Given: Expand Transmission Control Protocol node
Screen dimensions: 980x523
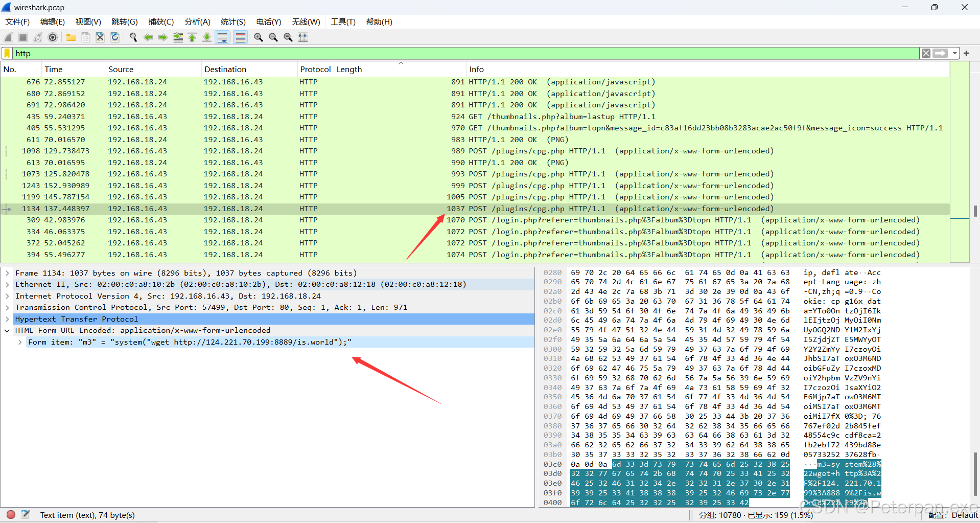Looking at the screenshot, I should coord(7,307).
